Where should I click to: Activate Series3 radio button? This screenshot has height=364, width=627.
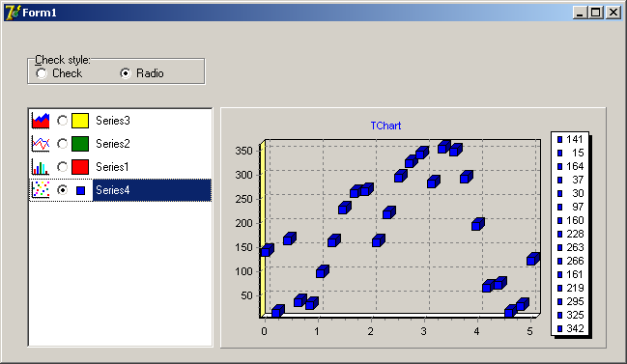coord(62,121)
